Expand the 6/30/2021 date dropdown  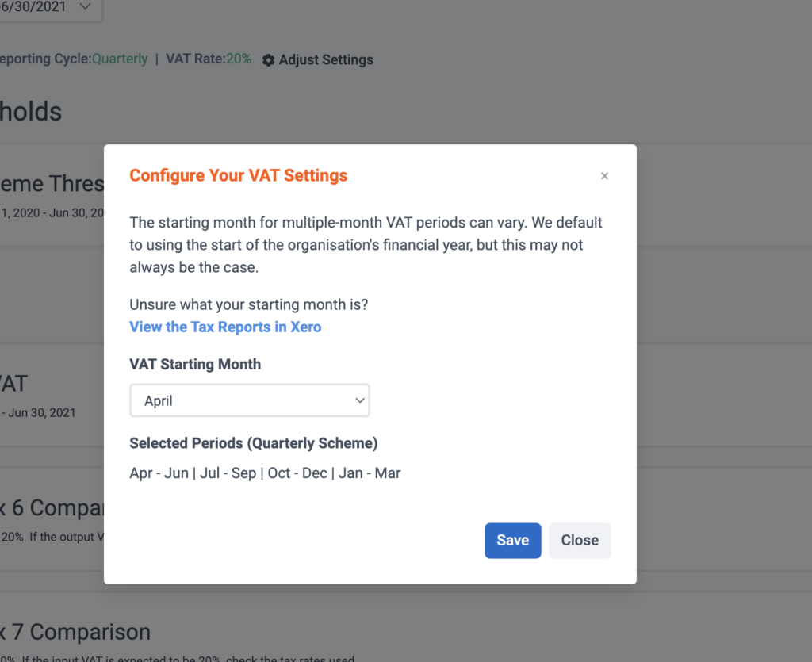(x=51, y=8)
